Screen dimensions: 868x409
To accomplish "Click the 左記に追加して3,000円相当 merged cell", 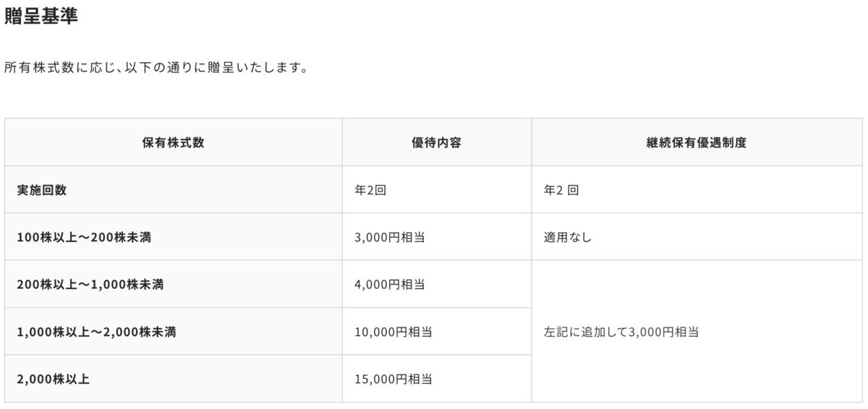I will pos(697,332).
